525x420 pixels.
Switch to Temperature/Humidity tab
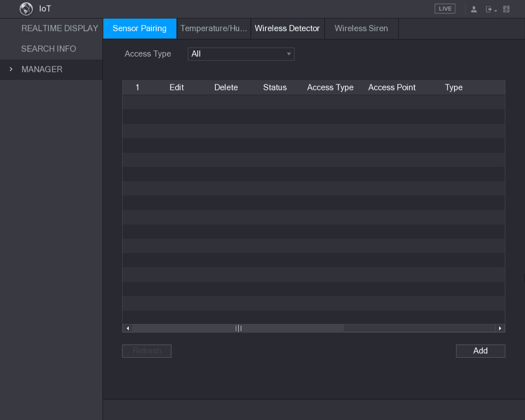click(214, 29)
